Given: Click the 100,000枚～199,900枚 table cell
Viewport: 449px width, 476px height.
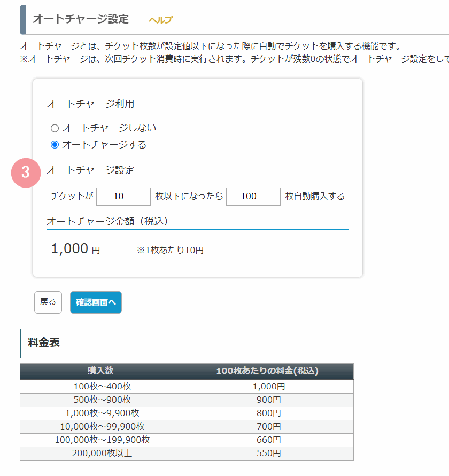Looking at the screenshot, I should (x=100, y=440).
